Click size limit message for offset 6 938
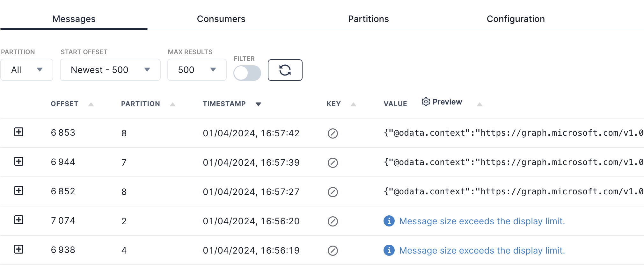Screen dimensions: 644x266 482,250
